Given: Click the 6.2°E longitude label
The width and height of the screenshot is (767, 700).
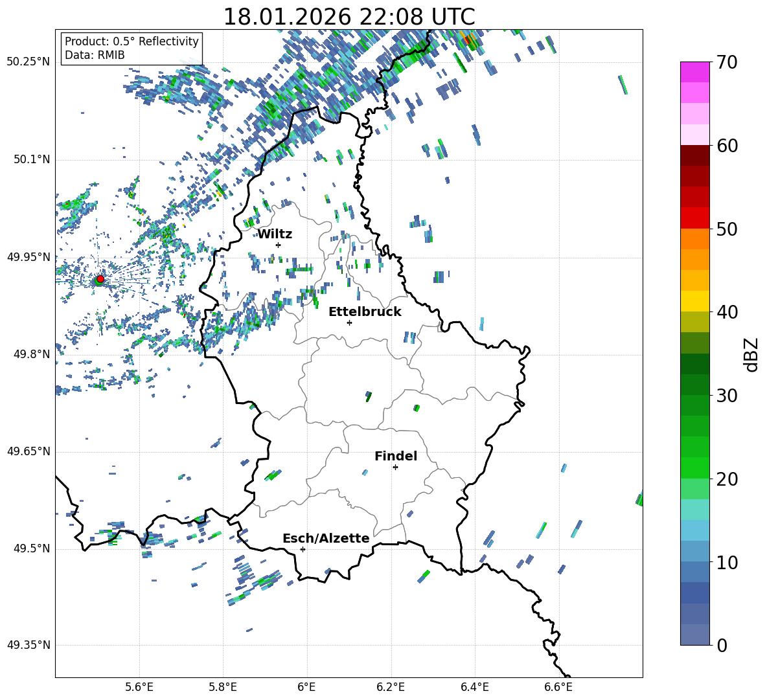Looking at the screenshot, I should (391, 687).
